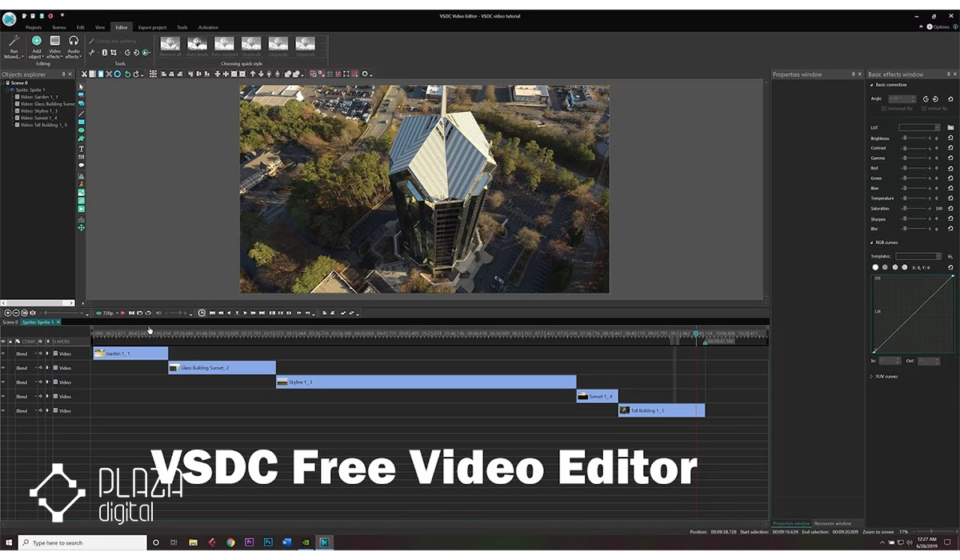Viewport: 960px width, 560px height.
Task: Click the clock icon in timeline toolbar
Action: coord(202,313)
